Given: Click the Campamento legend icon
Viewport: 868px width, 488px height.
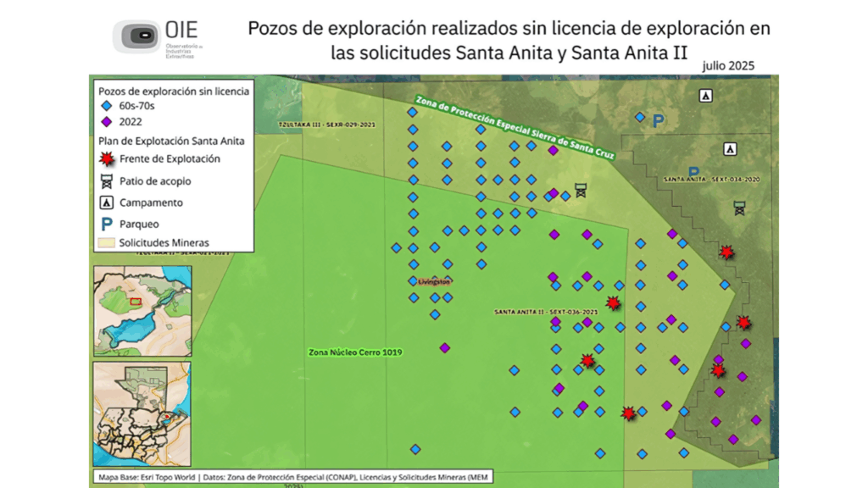Looking at the screenshot, I should point(106,202).
